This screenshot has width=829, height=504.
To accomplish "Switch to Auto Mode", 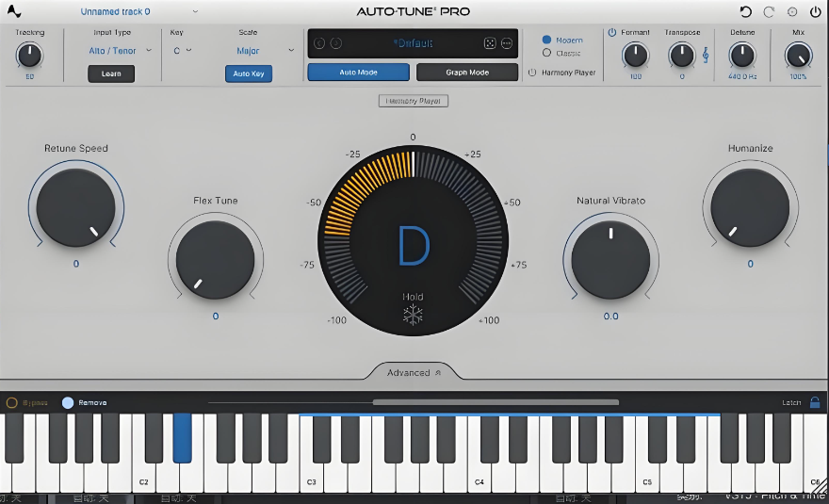I will pyautogui.click(x=359, y=73).
